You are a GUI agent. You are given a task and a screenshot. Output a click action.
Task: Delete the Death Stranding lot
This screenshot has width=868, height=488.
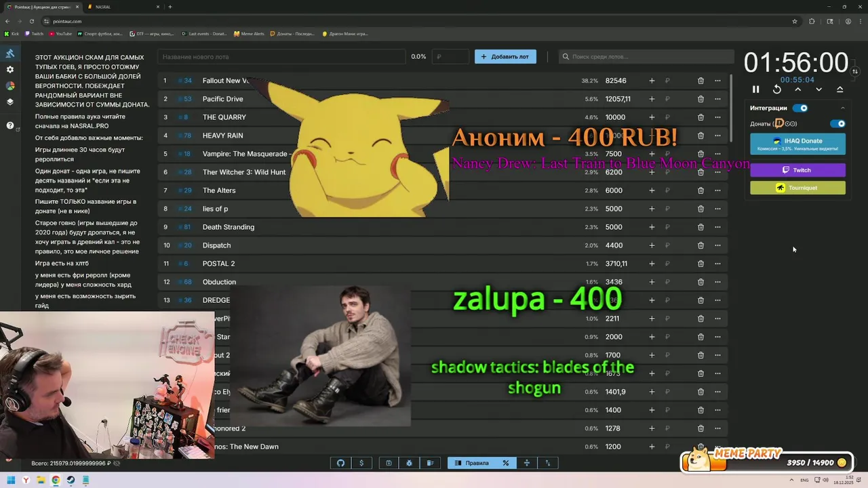click(701, 227)
